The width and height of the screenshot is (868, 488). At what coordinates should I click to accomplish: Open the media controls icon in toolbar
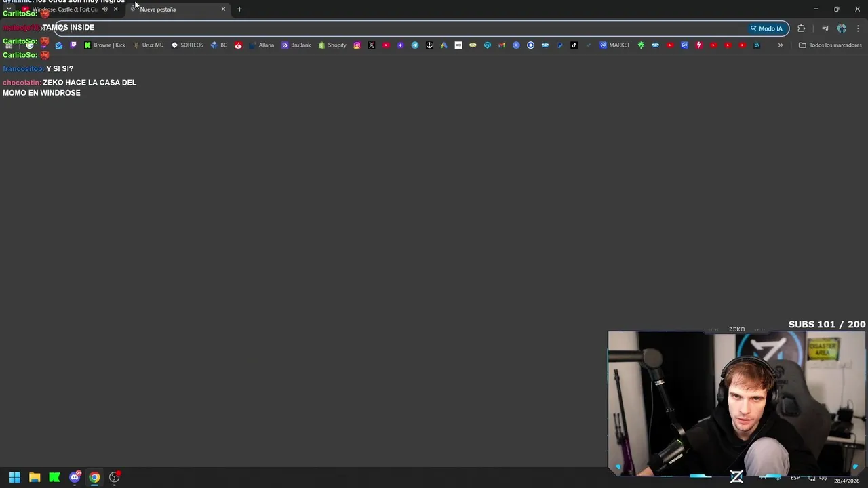click(825, 28)
